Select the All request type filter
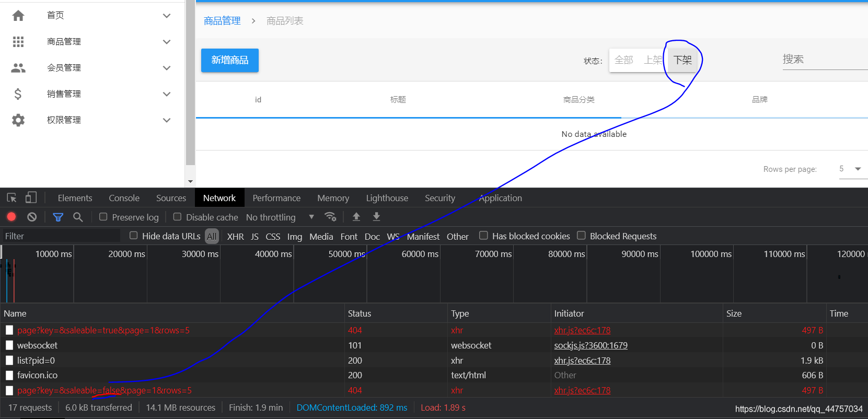This screenshot has width=868, height=419. 212,236
